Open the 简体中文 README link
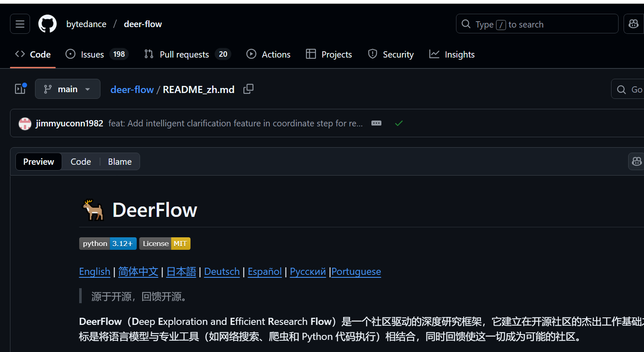 pyautogui.click(x=138, y=272)
